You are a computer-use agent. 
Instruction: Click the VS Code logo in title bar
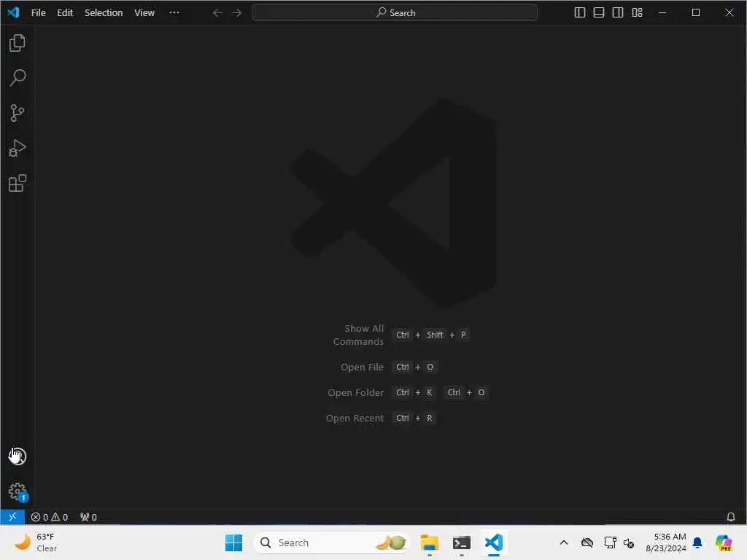click(x=13, y=12)
